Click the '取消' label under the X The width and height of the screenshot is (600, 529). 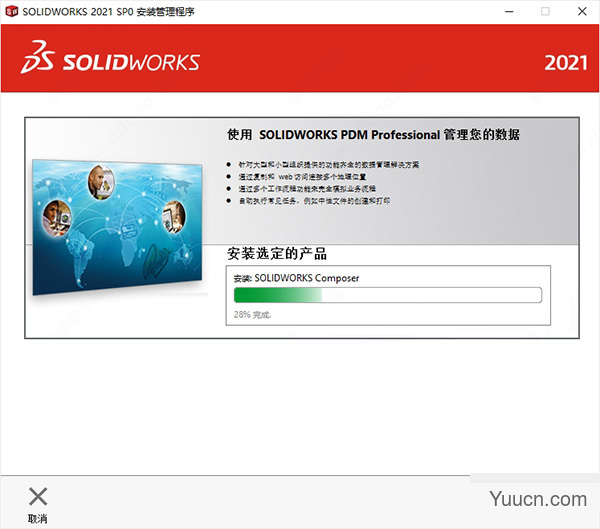click(38, 519)
